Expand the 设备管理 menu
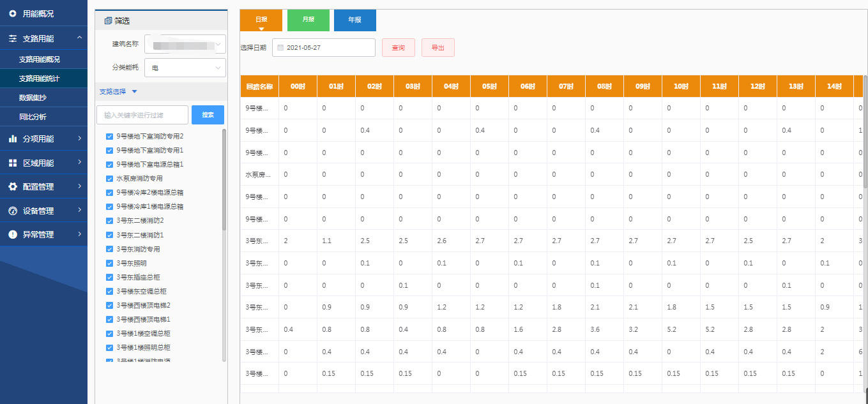Viewport: 868px width, 404px height. [43, 211]
